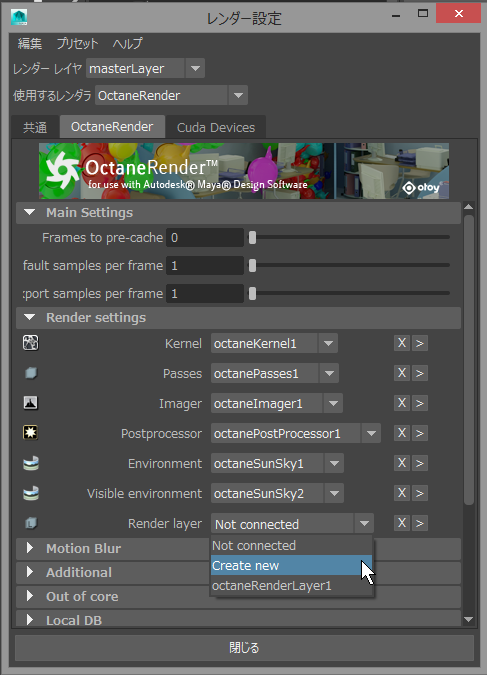Go to Visible environment node with > button
Viewport: 487px width, 675px height.
pos(420,493)
